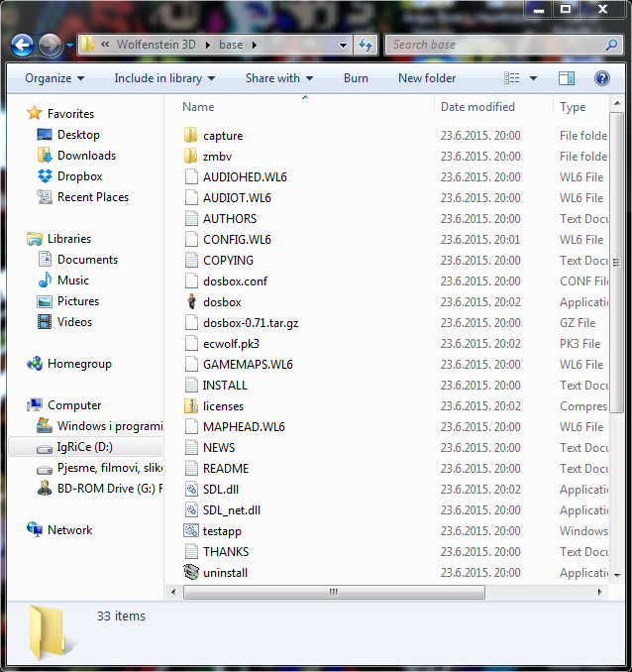The height and width of the screenshot is (672, 632).
Task: Open the Music library
Action: coord(73,280)
